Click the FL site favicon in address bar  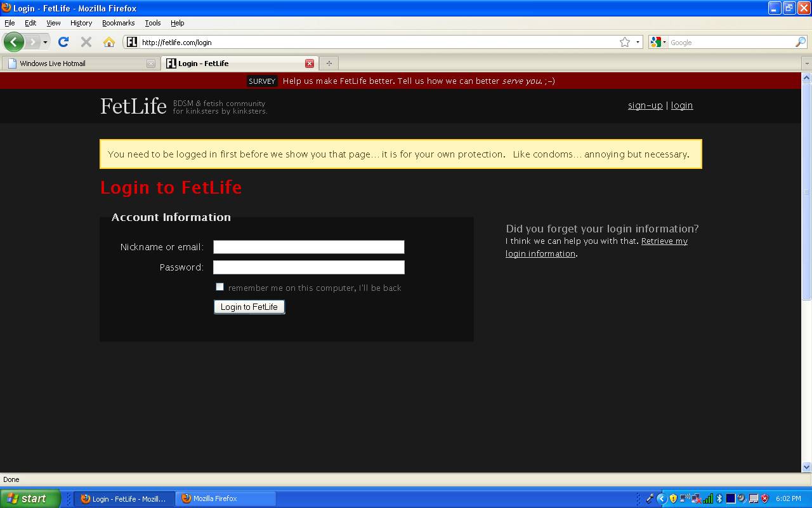coord(132,42)
